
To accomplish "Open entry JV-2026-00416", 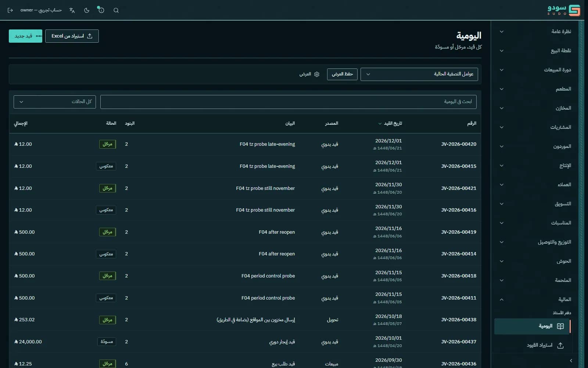I will pos(459,210).
